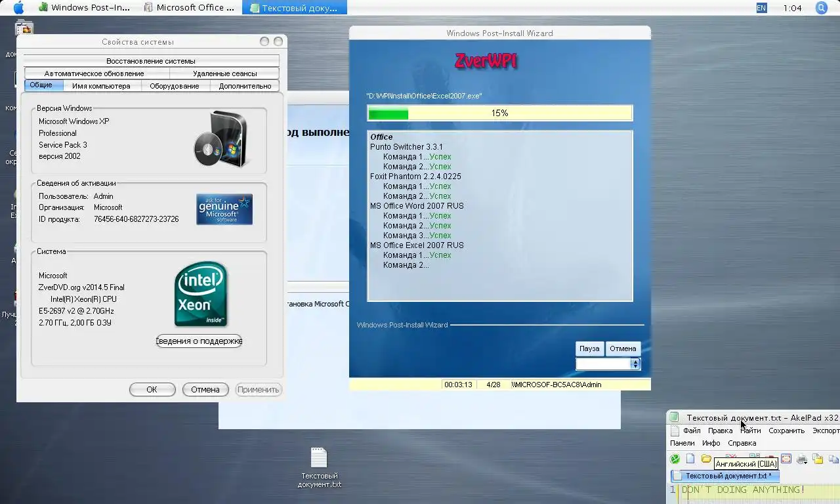Click OK in Свойства системы
This screenshot has width=840, height=504.
152,389
